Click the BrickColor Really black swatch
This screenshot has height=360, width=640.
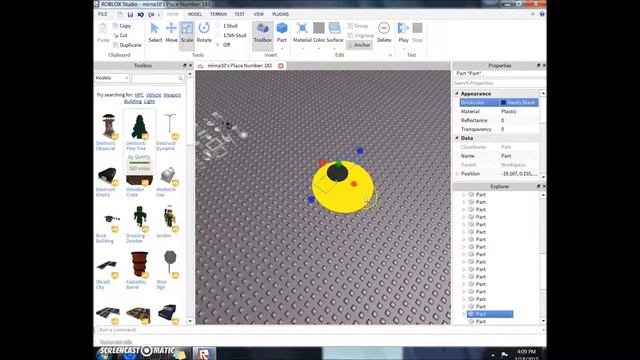click(503, 102)
